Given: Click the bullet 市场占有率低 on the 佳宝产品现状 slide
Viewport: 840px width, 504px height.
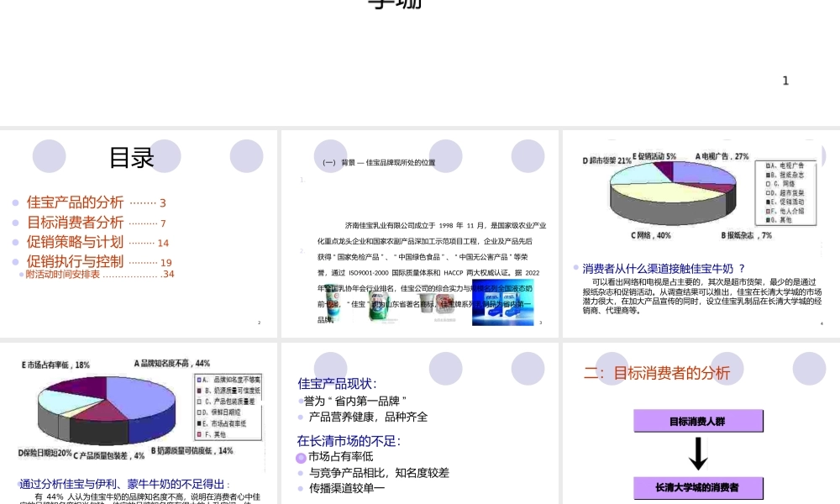Looking at the screenshot, I should [x=341, y=456].
